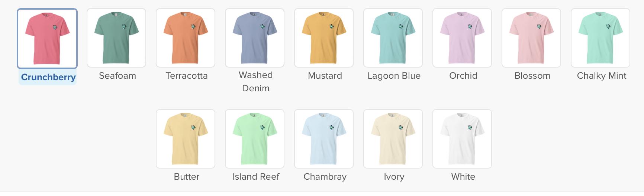Click the Washed Denim text label
This screenshot has height=196, width=644.
(x=256, y=82)
